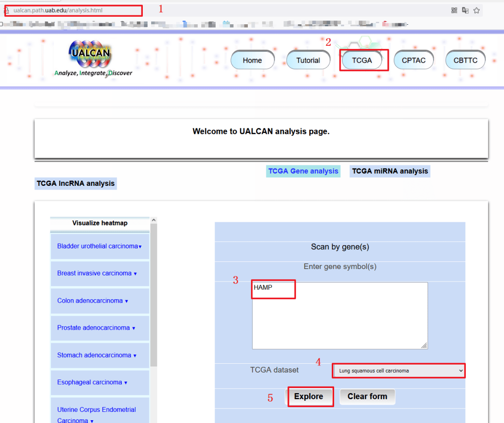The image size is (504, 423).
Task: Open the TCGA analysis section
Action: click(362, 60)
